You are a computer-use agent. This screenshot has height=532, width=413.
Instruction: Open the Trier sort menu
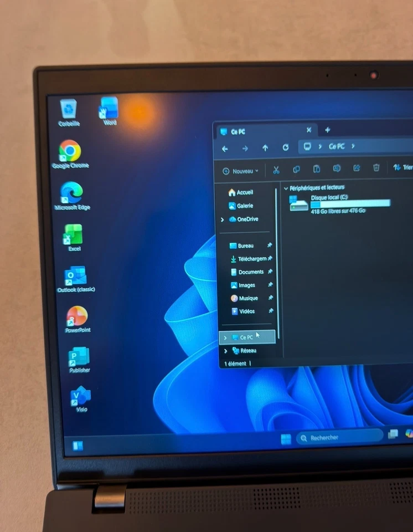pos(403,167)
